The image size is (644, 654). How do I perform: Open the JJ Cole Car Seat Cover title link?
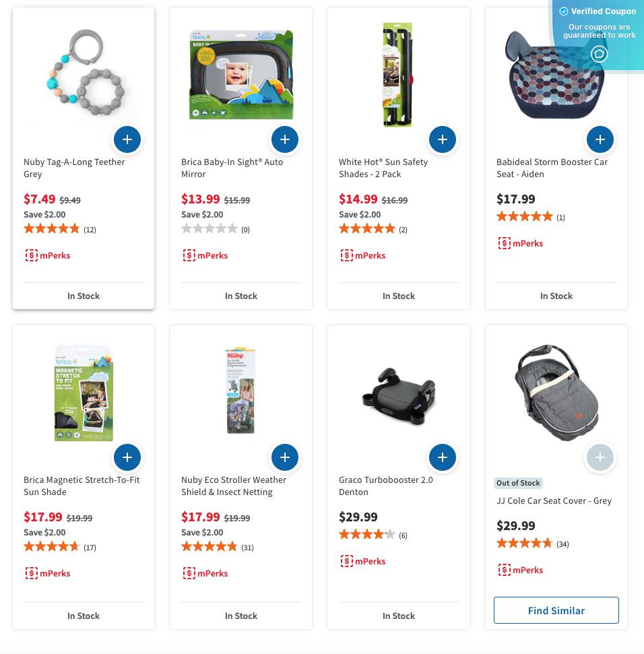[554, 500]
